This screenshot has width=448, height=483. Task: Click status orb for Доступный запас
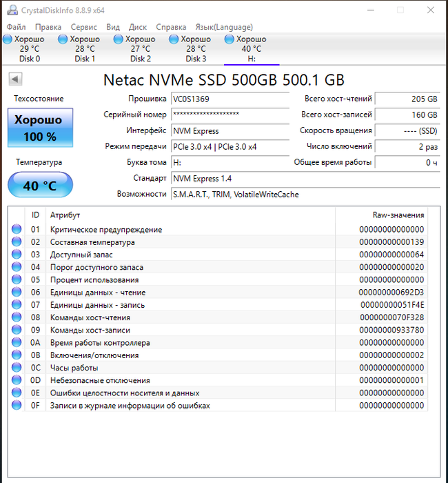[x=17, y=255]
